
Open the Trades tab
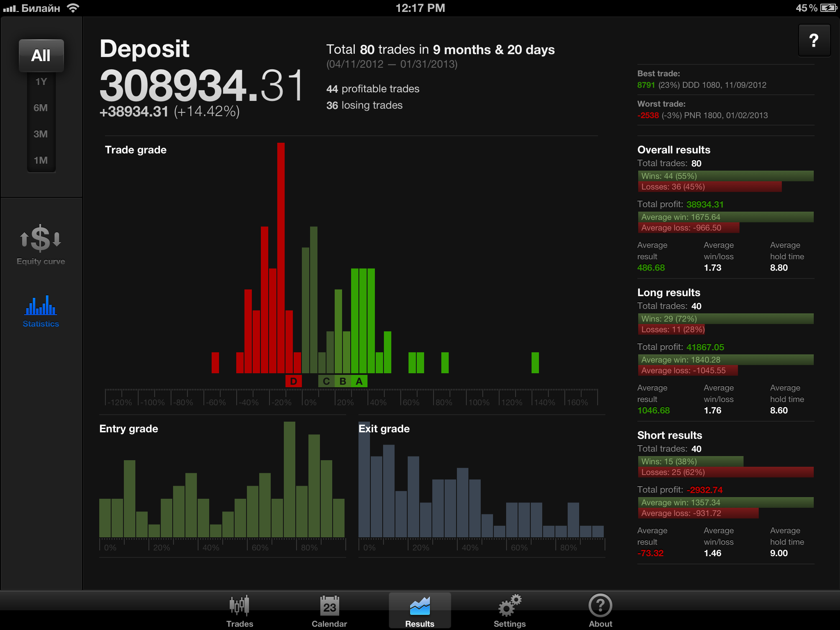[240, 611]
